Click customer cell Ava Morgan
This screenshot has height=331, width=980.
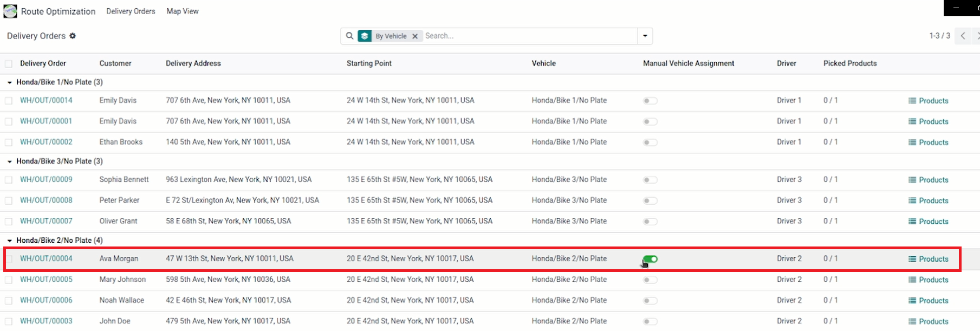click(119, 259)
